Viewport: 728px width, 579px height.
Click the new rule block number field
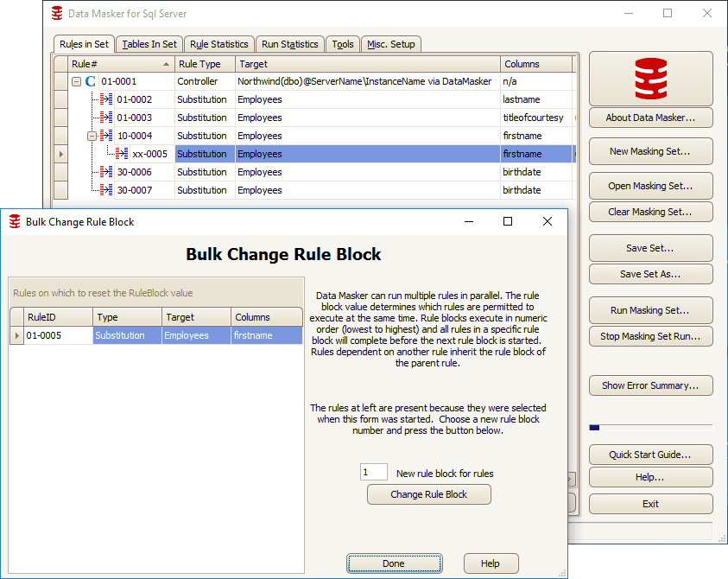(374, 472)
